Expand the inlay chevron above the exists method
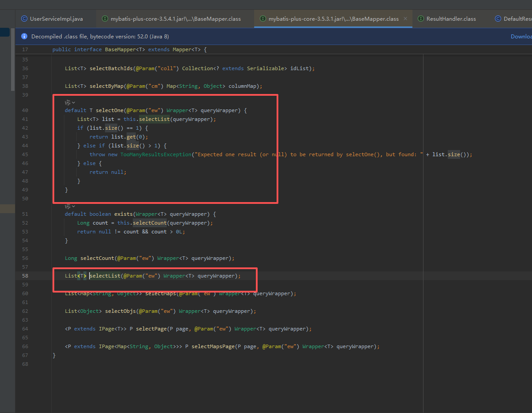This screenshot has height=413, width=532. 74,206
